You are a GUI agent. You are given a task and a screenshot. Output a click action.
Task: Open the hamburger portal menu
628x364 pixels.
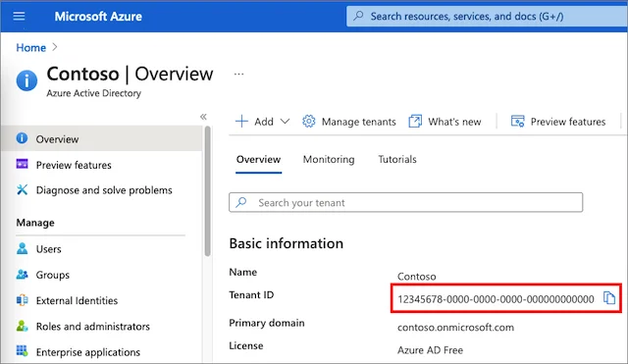(19, 16)
